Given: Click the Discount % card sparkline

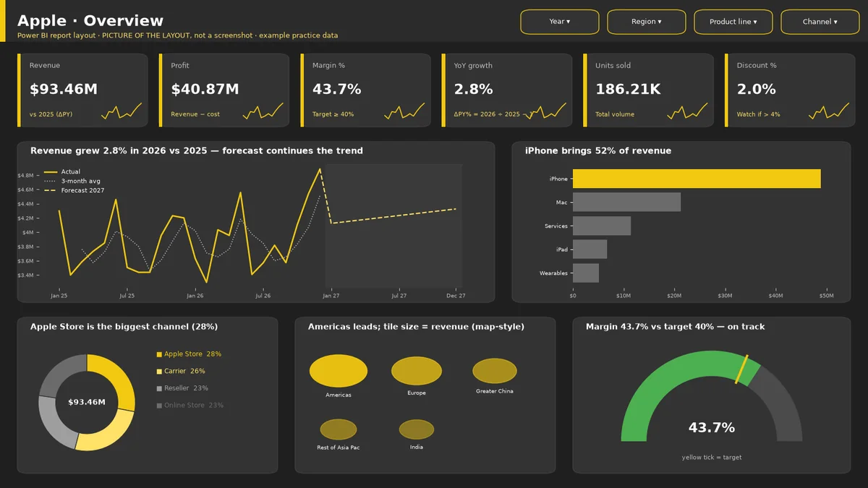Looking at the screenshot, I should (829, 111).
